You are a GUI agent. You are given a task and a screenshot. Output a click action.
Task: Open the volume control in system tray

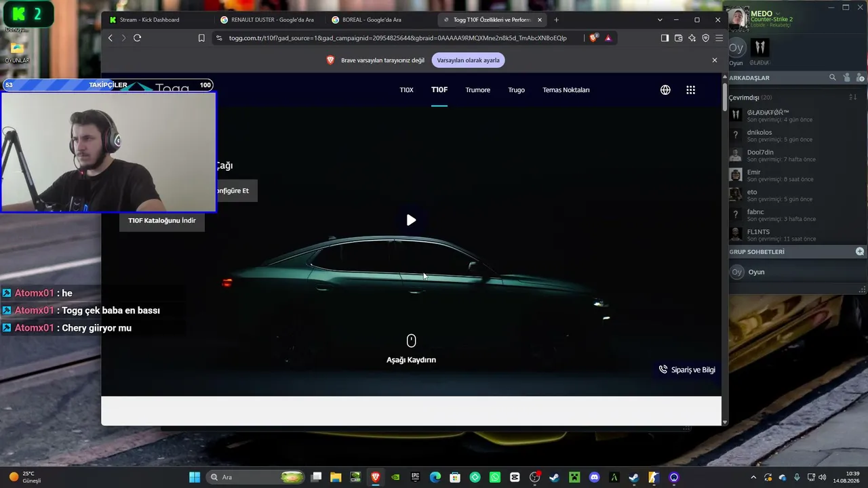823,477
